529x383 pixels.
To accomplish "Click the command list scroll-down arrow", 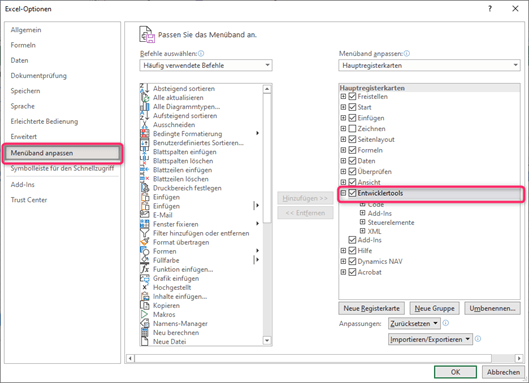I will pyautogui.click(x=267, y=340).
